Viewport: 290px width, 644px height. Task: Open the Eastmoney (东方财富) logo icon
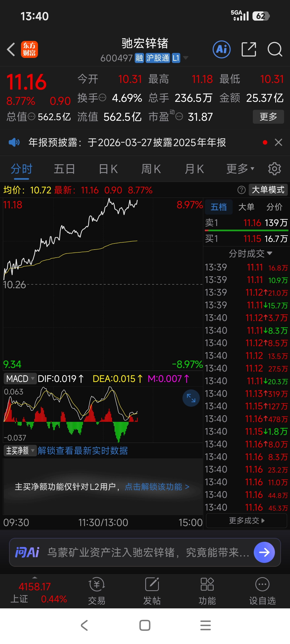(29, 49)
